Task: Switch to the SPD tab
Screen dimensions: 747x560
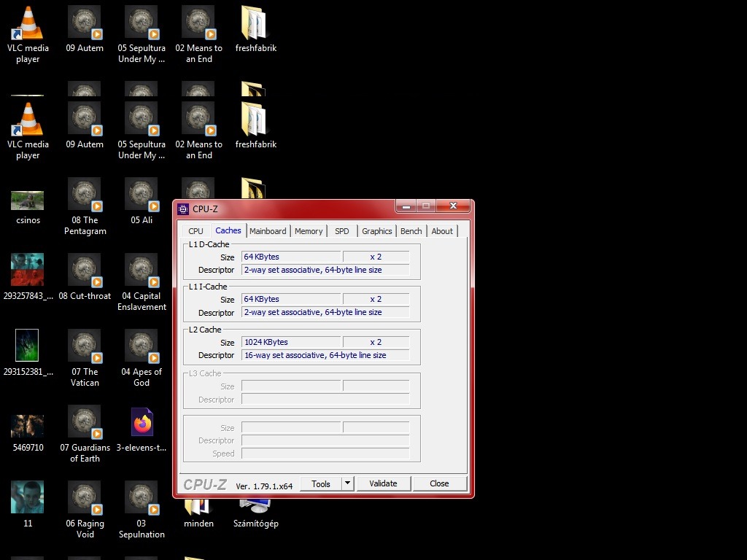Action: tap(341, 231)
